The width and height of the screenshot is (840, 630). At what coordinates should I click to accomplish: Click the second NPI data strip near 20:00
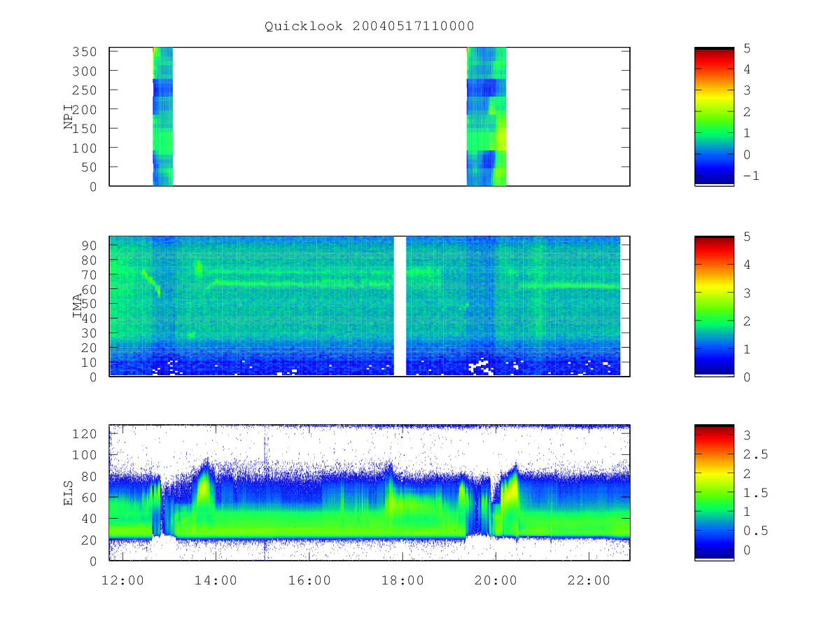(486, 116)
